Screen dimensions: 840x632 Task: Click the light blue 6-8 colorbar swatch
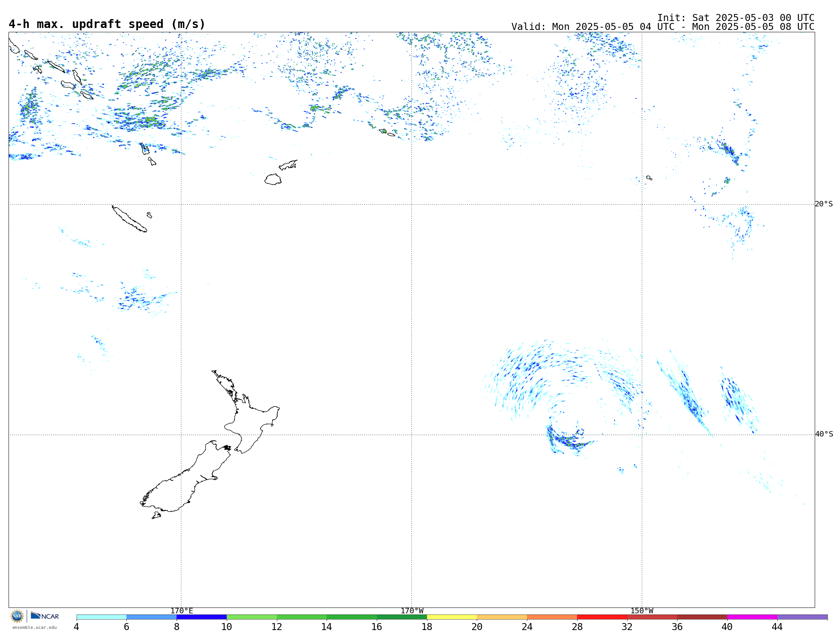[152, 617]
